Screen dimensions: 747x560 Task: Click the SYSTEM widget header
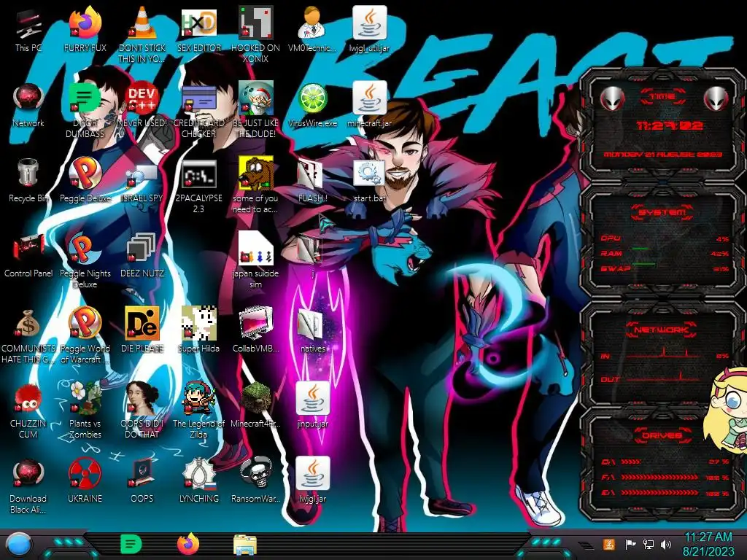662,212
